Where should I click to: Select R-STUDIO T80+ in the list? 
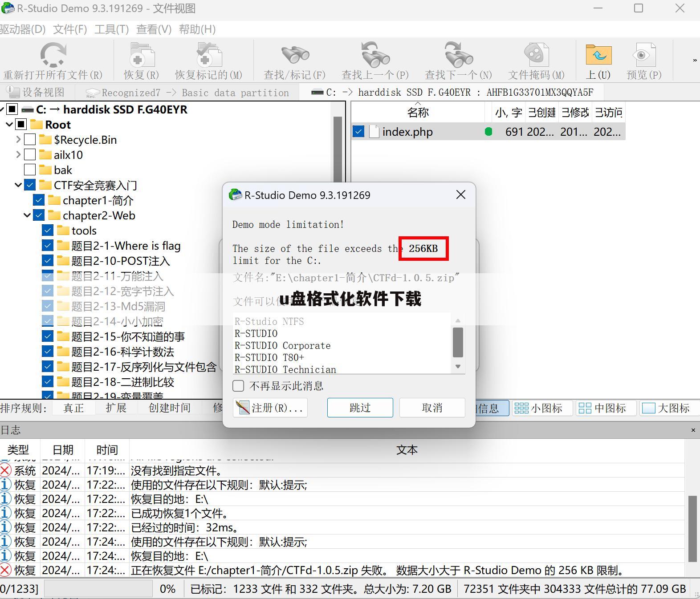pos(269,358)
